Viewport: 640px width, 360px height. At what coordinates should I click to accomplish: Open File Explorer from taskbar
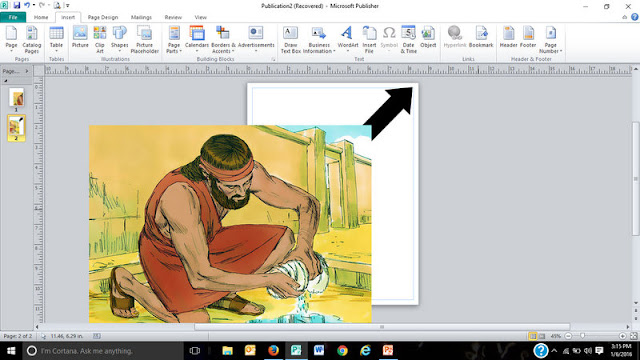(227, 351)
